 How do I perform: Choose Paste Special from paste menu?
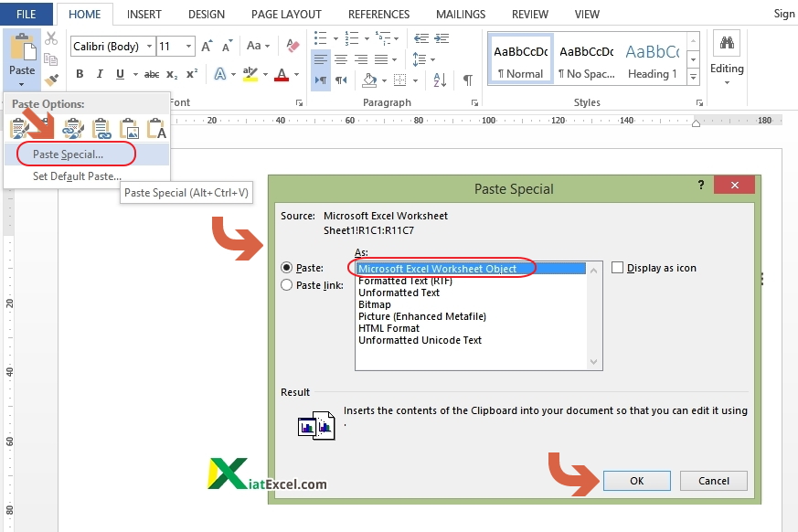(x=69, y=154)
